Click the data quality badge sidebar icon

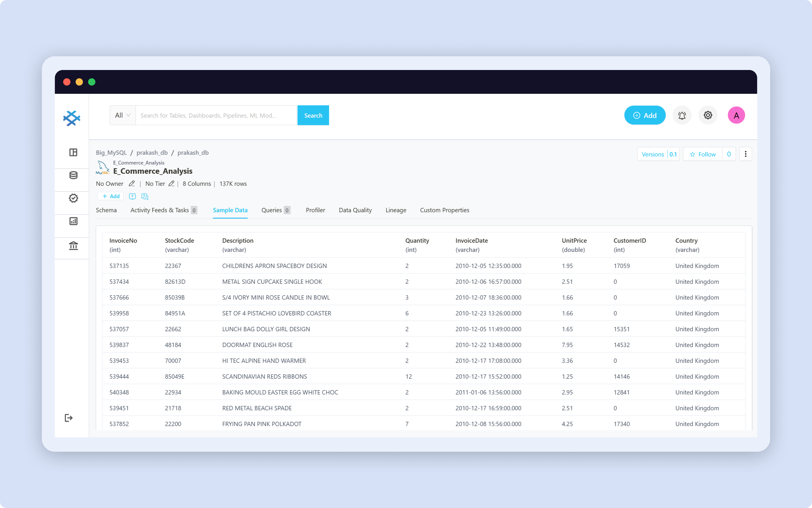pos(73,198)
